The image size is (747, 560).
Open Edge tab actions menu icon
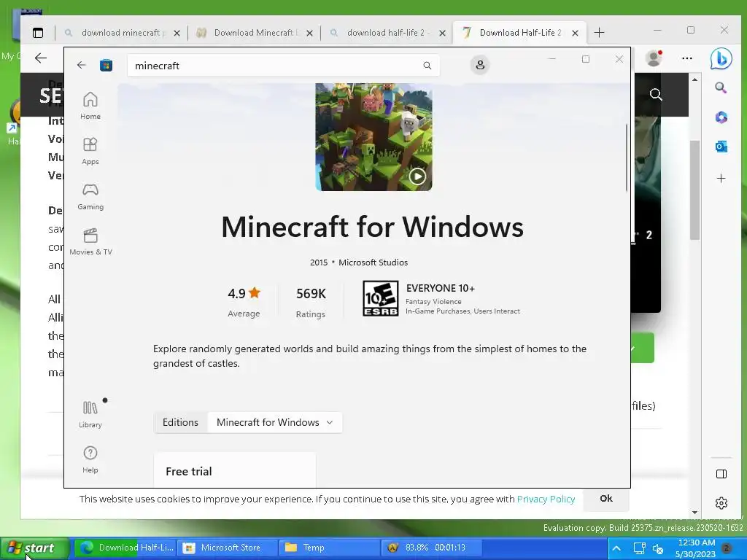coord(38,32)
